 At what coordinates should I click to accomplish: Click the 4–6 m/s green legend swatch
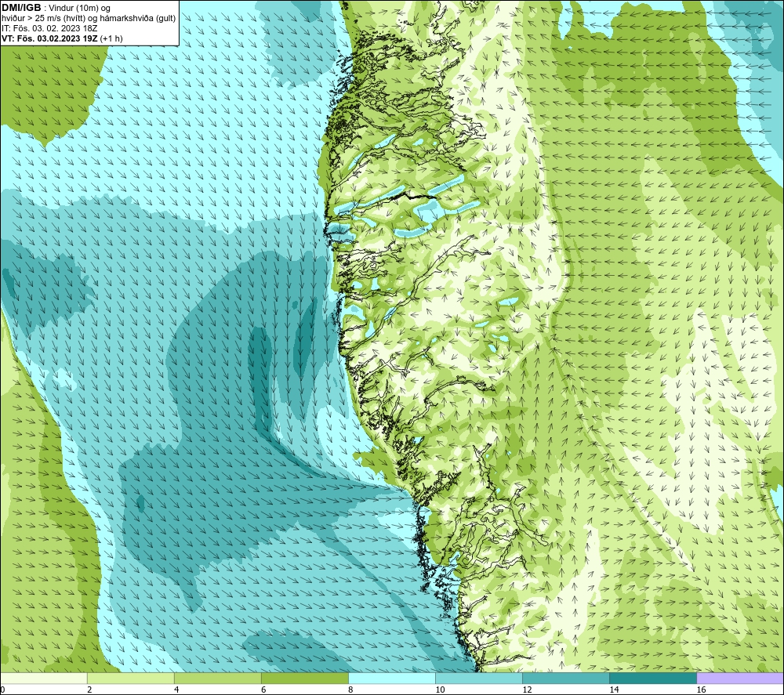point(217,679)
